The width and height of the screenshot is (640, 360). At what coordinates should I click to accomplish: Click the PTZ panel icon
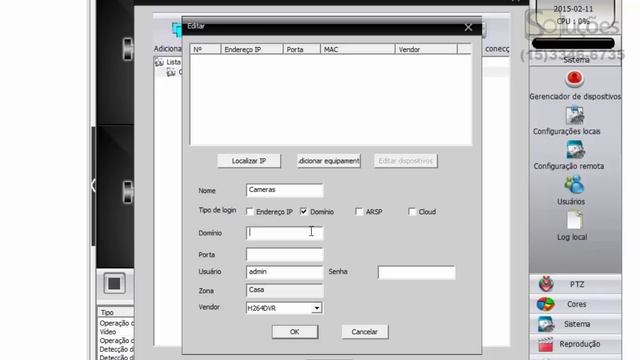click(x=546, y=284)
